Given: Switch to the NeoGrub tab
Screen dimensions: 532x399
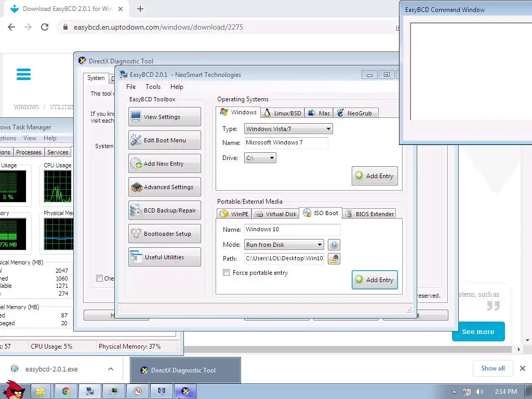Looking at the screenshot, I should click(x=355, y=113).
